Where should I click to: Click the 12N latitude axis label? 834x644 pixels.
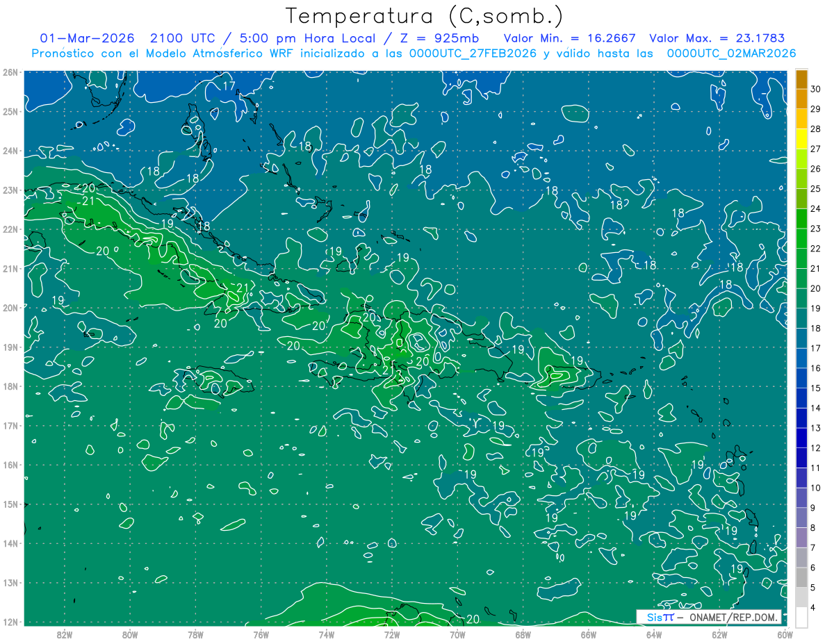(x=10, y=622)
